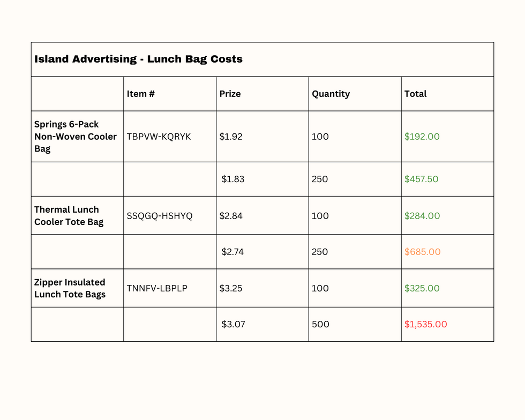Image resolution: width=525 pixels, height=420 pixels.
Task: Click the Prize column header
Action: pos(230,94)
